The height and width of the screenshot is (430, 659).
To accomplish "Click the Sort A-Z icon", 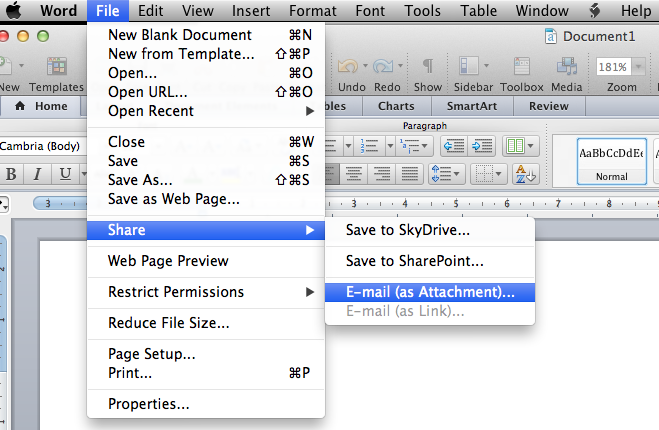I will pos(525,174).
